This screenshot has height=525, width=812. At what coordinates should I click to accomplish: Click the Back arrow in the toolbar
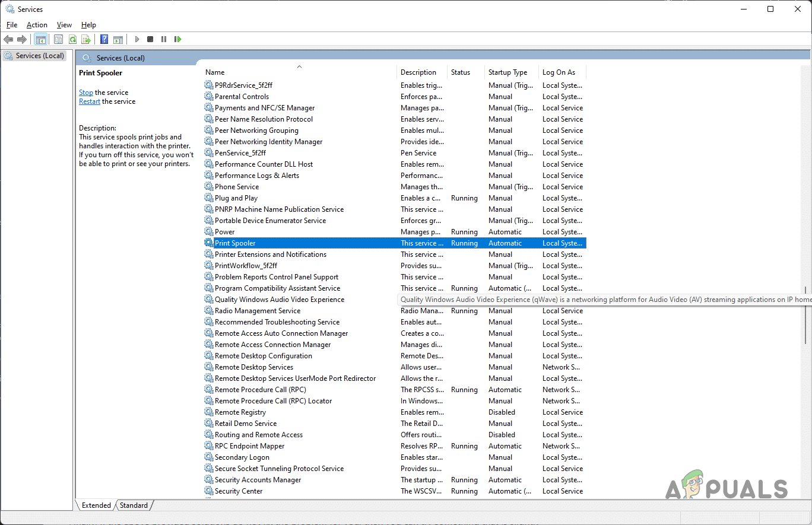click(8, 39)
